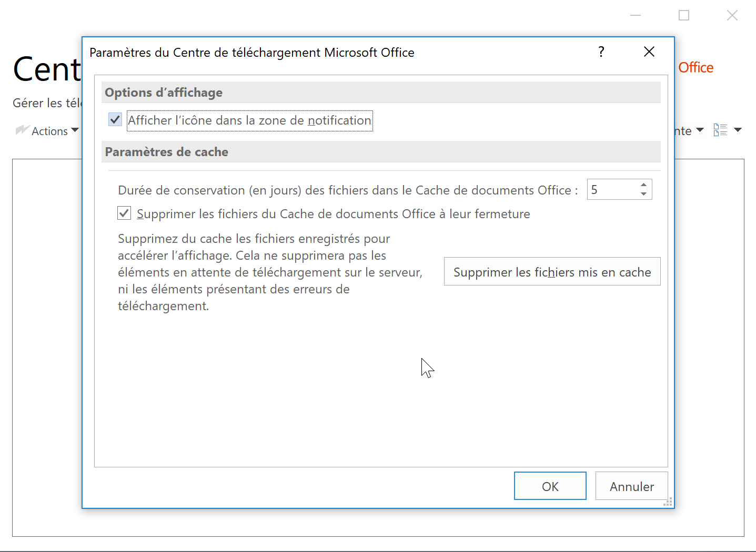
Task: Maximize the Upload Center main window
Action: [684, 15]
